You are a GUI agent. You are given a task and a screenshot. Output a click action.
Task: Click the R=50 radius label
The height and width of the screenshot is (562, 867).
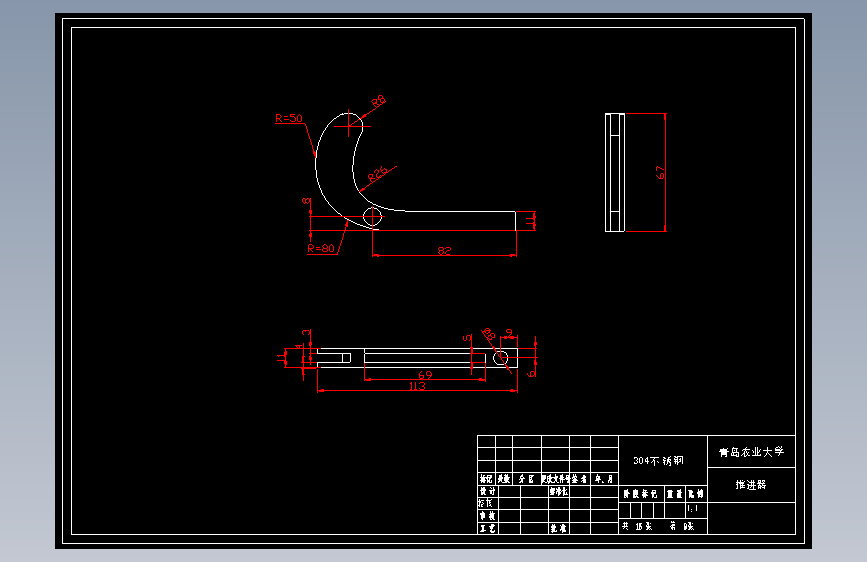pos(289,118)
